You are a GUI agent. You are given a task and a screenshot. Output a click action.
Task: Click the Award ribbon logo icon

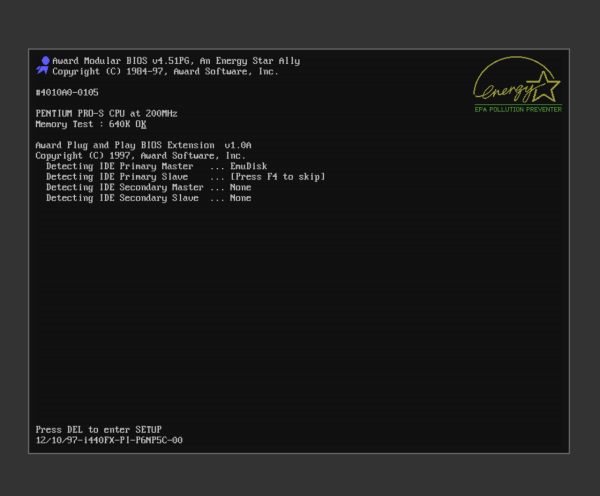click(42, 66)
